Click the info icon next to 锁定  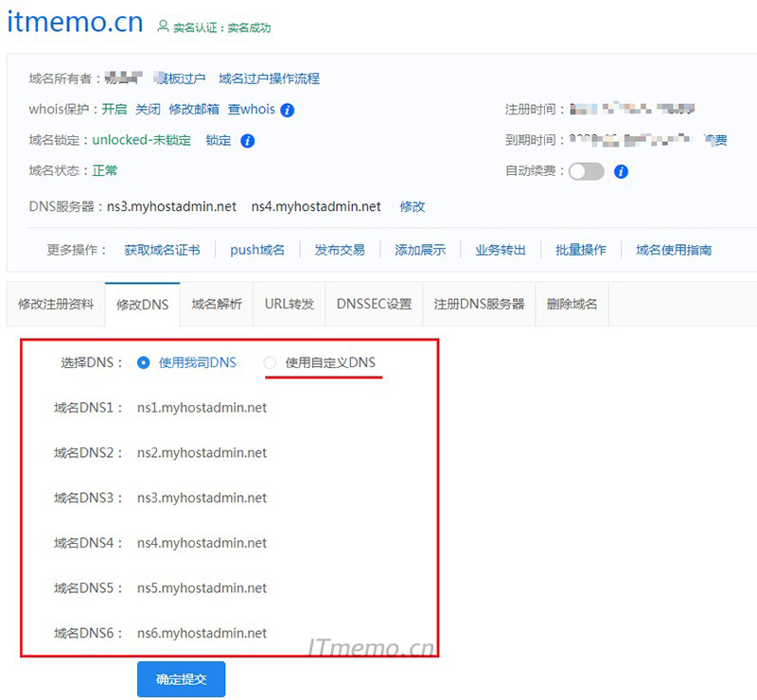(249, 142)
